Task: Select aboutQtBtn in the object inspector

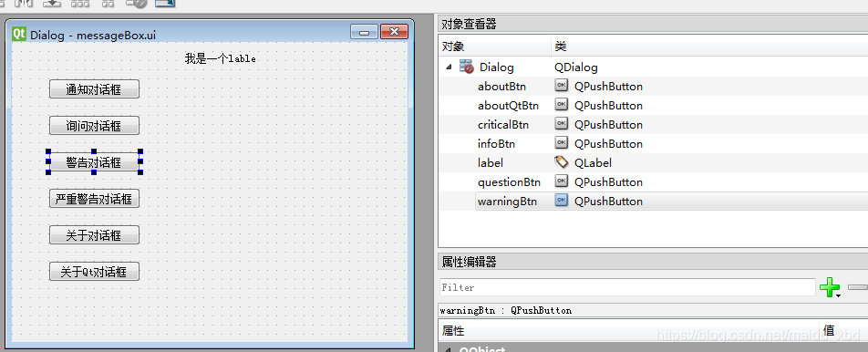Action: pyautogui.click(x=508, y=105)
